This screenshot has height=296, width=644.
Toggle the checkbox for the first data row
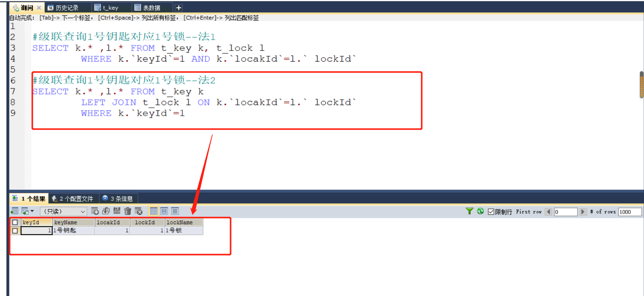coord(15,231)
